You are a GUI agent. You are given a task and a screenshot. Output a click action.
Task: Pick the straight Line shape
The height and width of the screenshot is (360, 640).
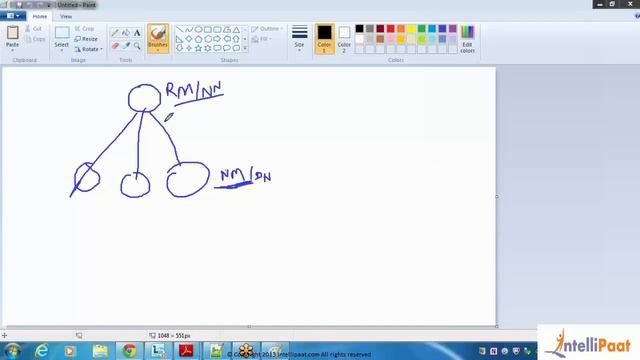[180, 29]
